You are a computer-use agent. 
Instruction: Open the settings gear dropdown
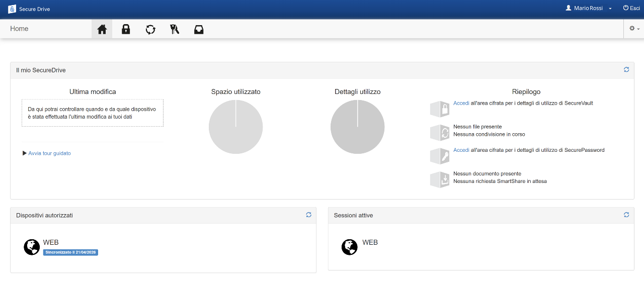tap(634, 29)
